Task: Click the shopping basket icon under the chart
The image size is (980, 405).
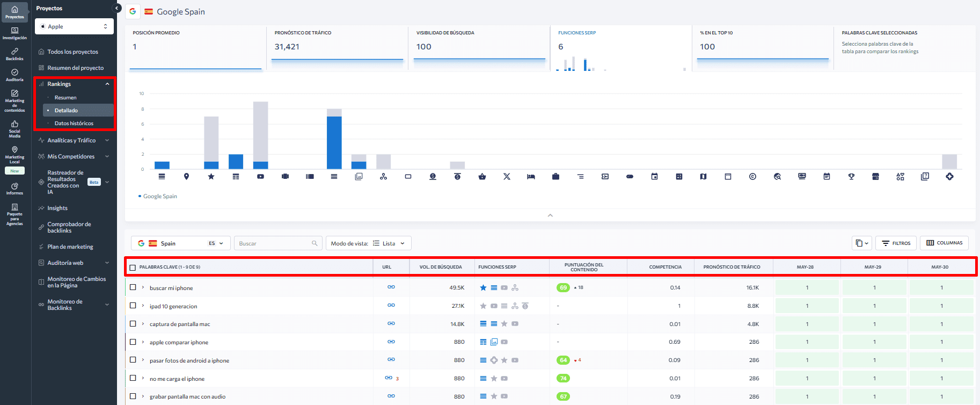Action: click(482, 176)
